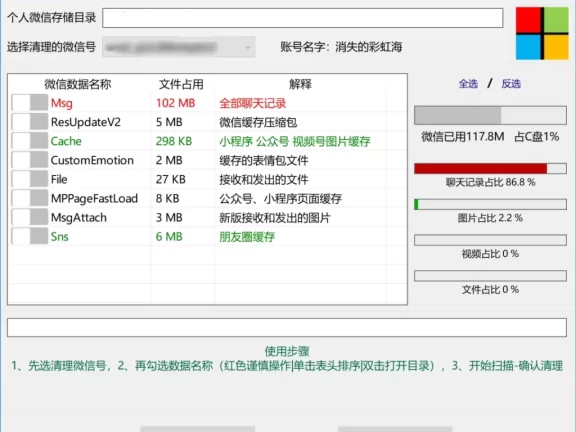Click the 8 KB size value

coord(168,198)
